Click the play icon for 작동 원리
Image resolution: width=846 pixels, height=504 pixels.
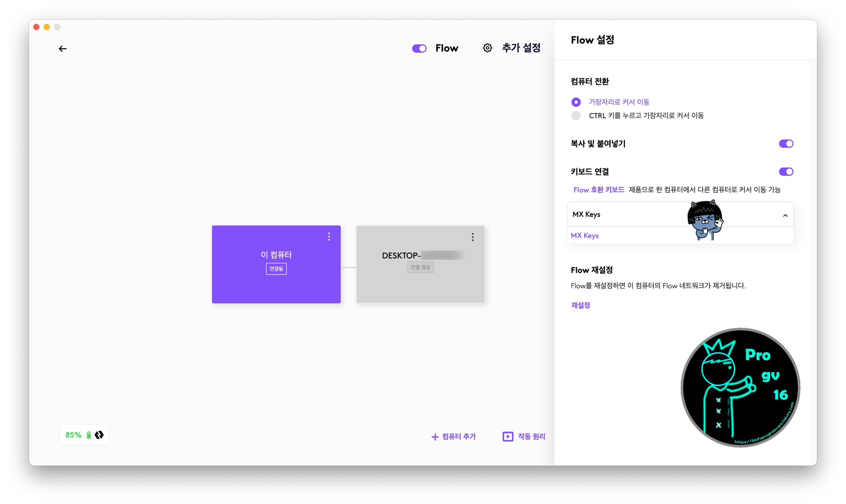click(x=508, y=436)
